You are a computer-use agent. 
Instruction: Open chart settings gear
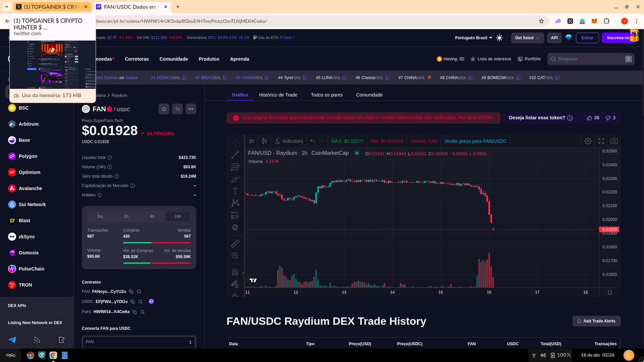pyautogui.click(x=588, y=141)
